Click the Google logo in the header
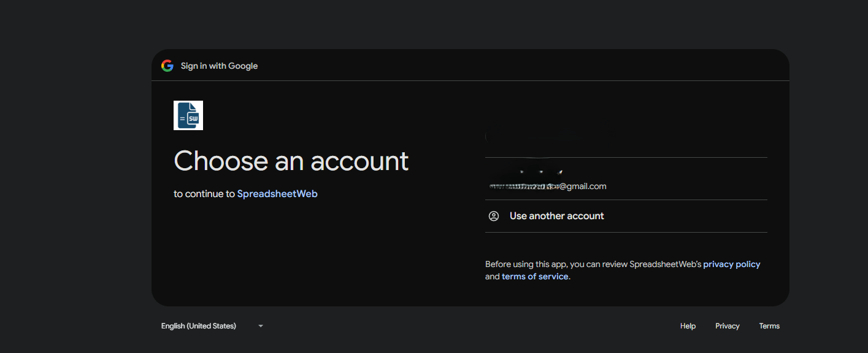Image resolution: width=868 pixels, height=353 pixels. [167, 66]
